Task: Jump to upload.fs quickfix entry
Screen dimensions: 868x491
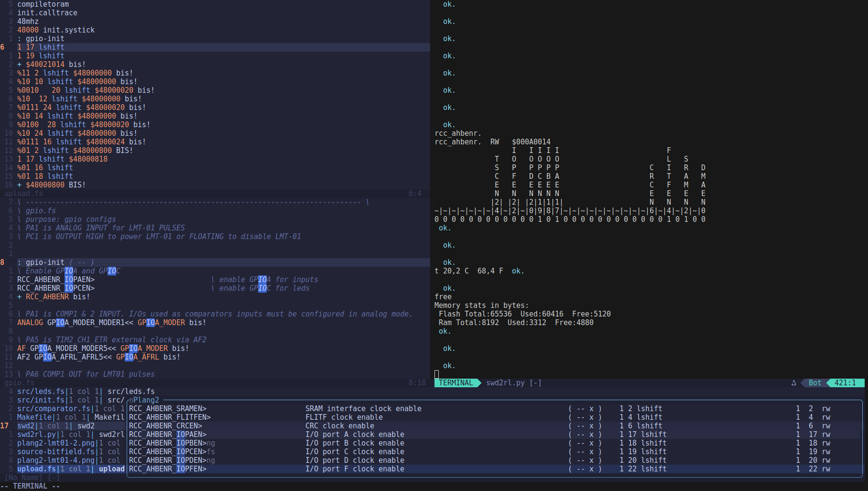Action: coord(36,469)
